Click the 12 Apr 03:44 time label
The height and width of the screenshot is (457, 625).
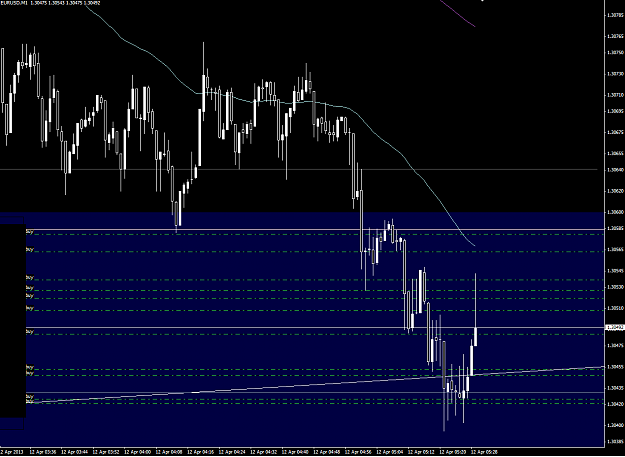tap(73, 452)
